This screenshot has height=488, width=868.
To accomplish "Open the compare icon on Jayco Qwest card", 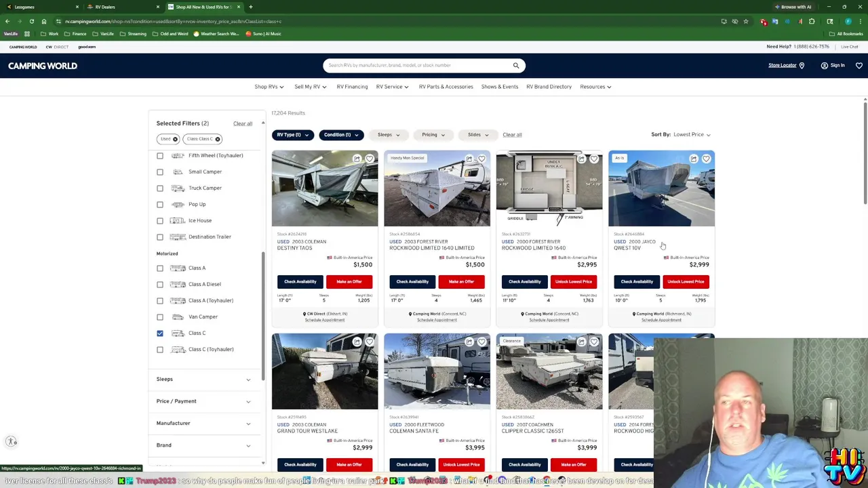I will (693, 159).
